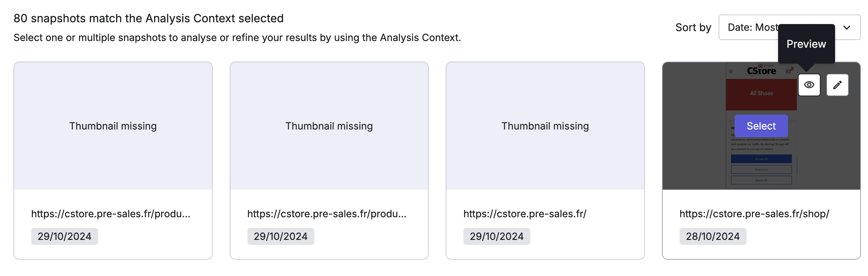Open the Sort by Date dropdown
Image resolution: width=868 pixels, height=276 pixels.
[x=789, y=27]
